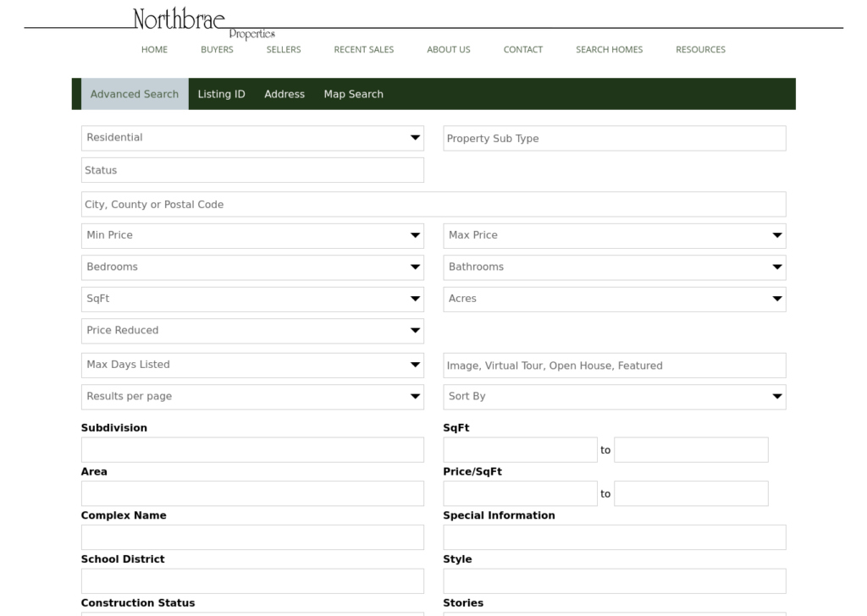
Task: Switch to the Map Search tab
Action: click(x=353, y=94)
